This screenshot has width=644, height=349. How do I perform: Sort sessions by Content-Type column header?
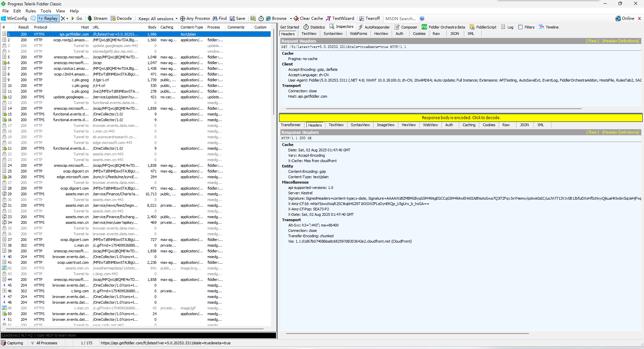point(192,27)
